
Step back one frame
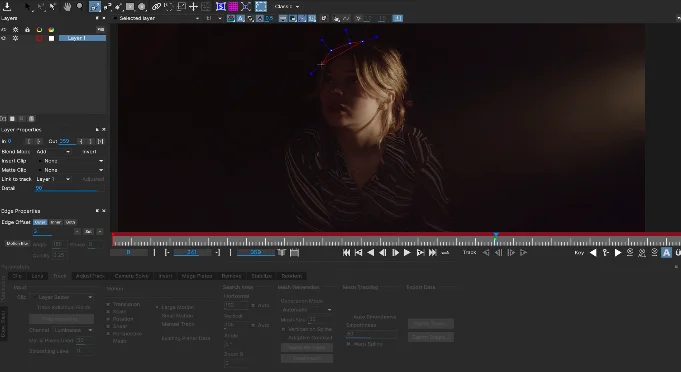tap(383, 253)
